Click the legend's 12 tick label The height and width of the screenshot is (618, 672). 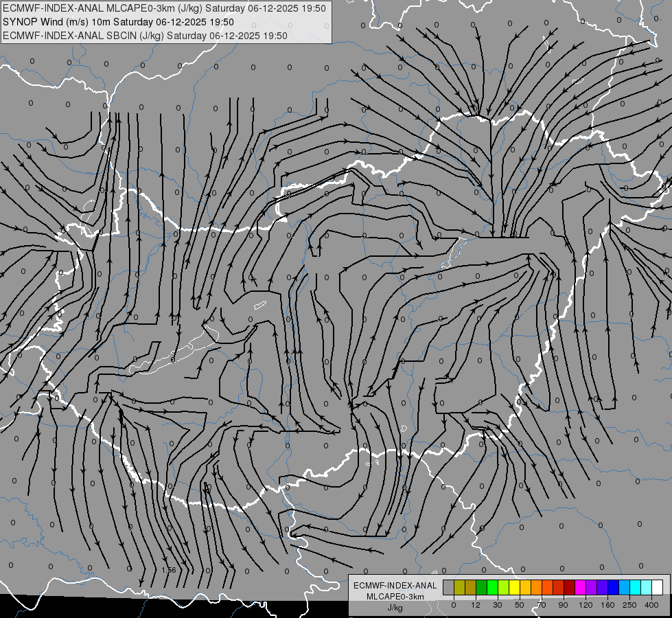pyautogui.click(x=476, y=605)
